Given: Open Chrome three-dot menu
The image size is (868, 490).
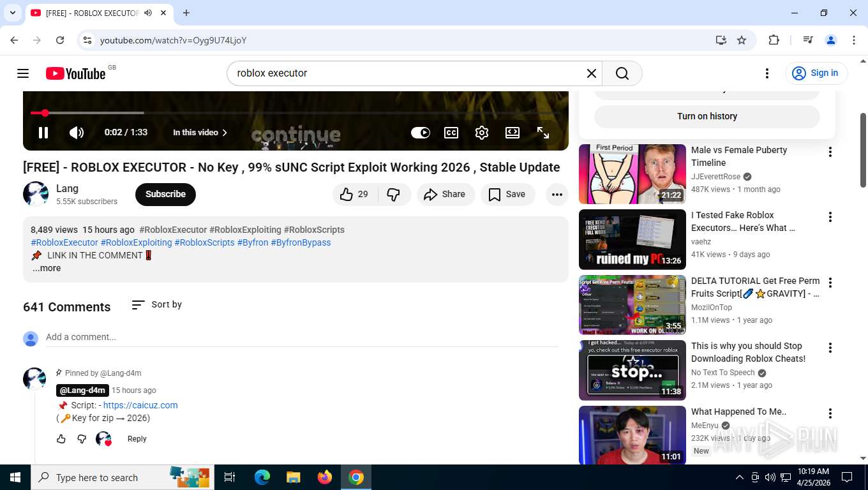Looking at the screenshot, I should coord(854,40).
